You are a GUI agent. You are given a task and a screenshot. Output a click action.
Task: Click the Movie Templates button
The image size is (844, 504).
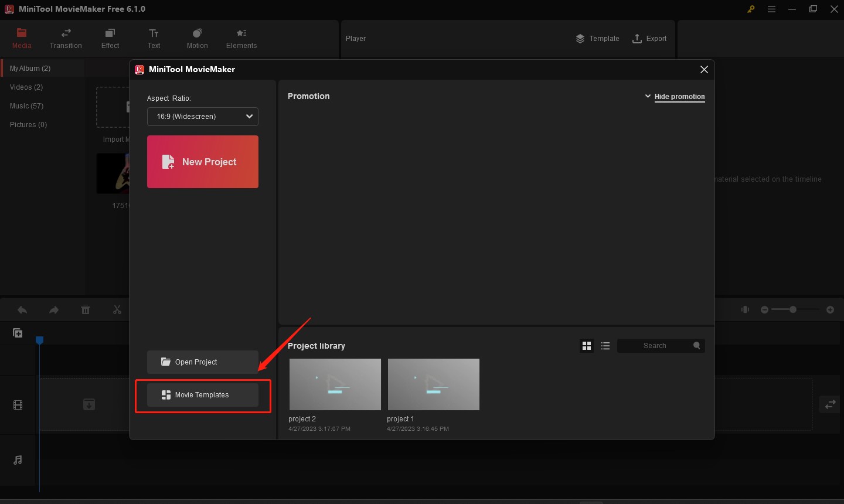coord(203,395)
